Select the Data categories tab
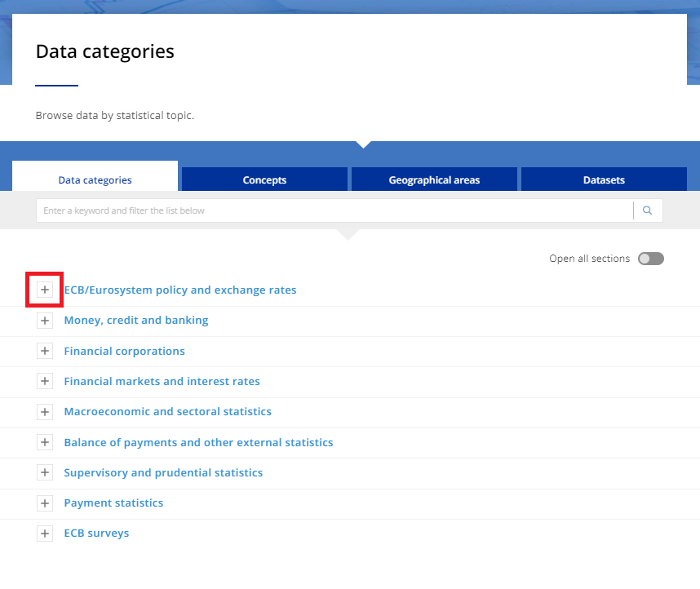 [95, 180]
